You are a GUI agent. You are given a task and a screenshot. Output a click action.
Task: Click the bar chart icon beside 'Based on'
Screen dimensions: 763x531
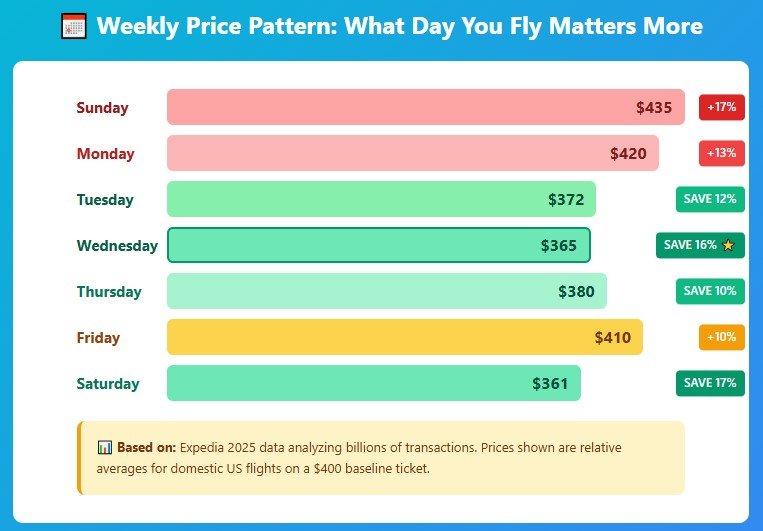pos(105,448)
